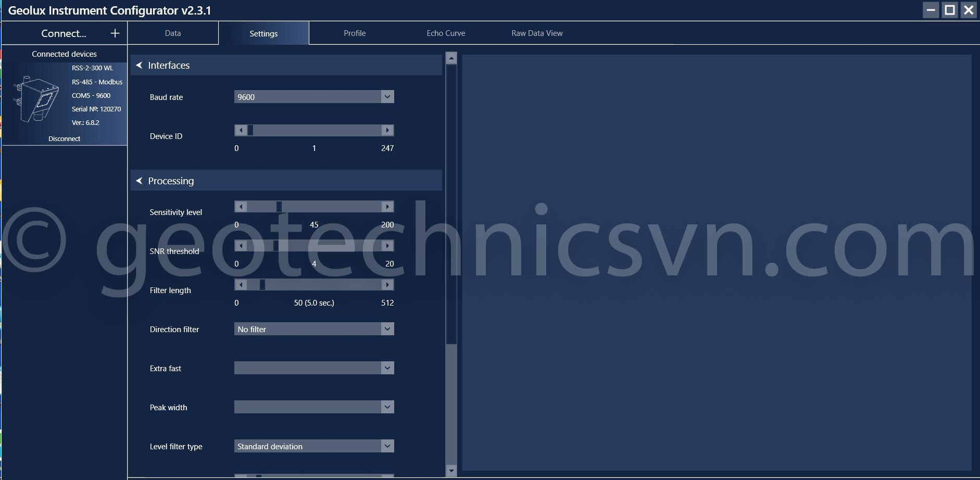The height and width of the screenshot is (480, 980).
Task: Click Device ID slider left arrow
Action: [241, 130]
